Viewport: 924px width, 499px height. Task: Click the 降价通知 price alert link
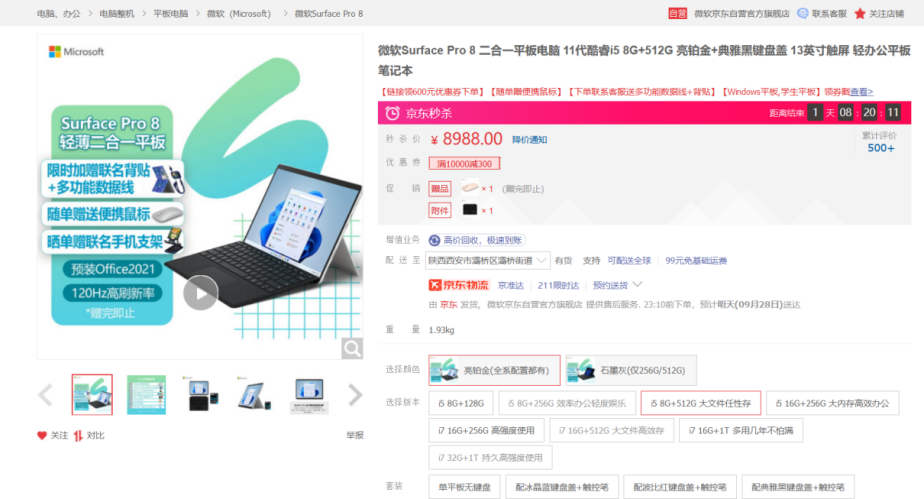click(529, 140)
